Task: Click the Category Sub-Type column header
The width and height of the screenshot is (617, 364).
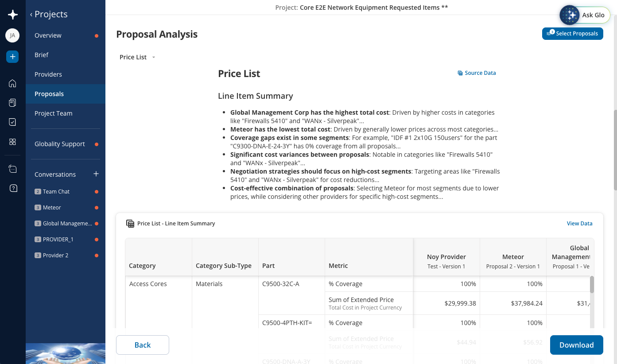Action: point(225,257)
